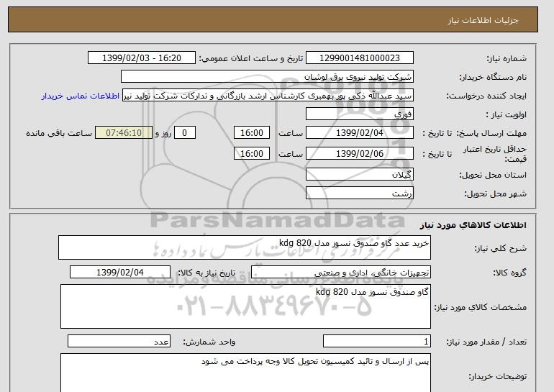Click the request creator field سید عبدالله ذکی پور

click(268, 96)
